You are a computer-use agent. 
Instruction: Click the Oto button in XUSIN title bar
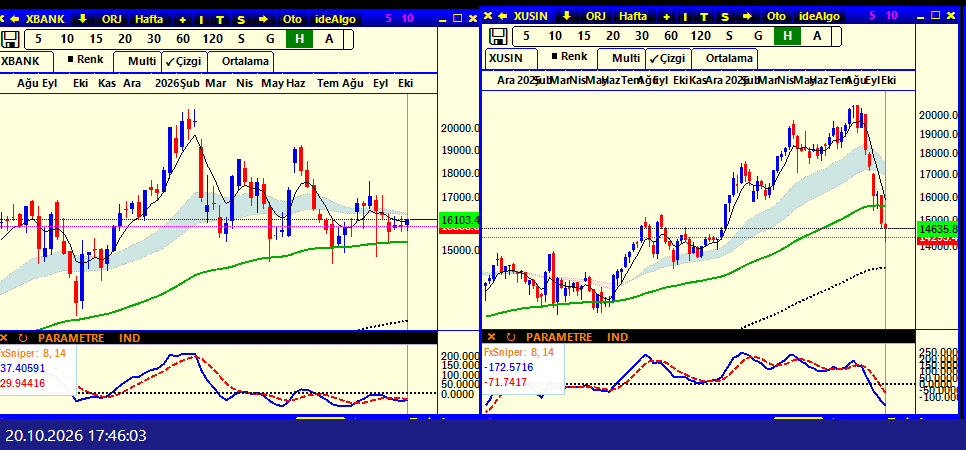click(776, 17)
